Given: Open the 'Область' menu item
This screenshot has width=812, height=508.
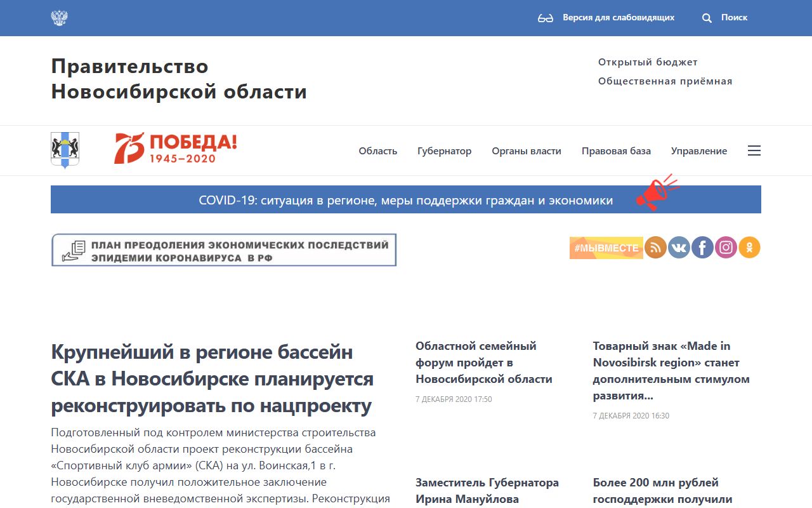Looking at the screenshot, I should pyautogui.click(x=378, y=151).
